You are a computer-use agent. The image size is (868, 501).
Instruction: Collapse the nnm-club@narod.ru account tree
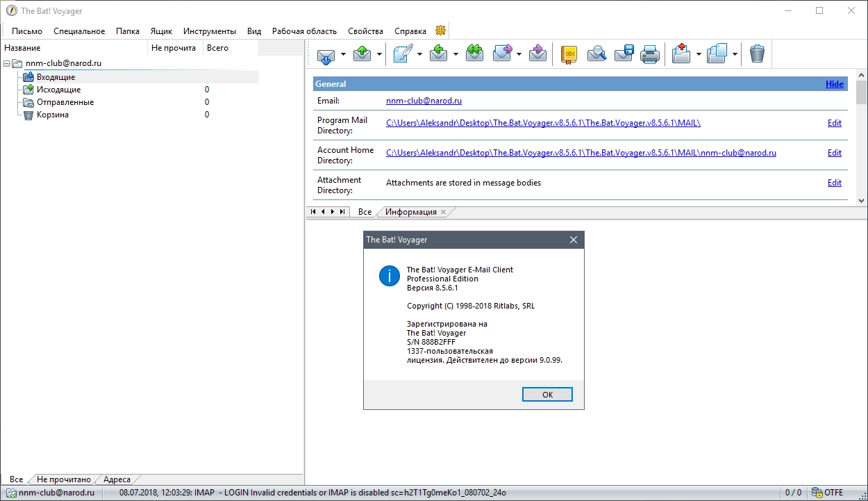click(6, 63)
